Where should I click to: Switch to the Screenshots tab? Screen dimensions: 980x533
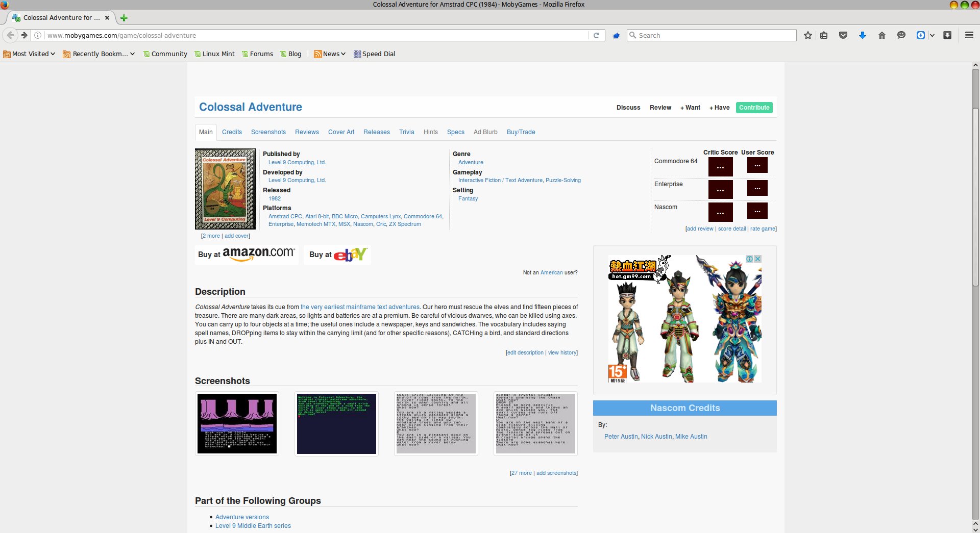pyautogui.click(x=268, y=132)
